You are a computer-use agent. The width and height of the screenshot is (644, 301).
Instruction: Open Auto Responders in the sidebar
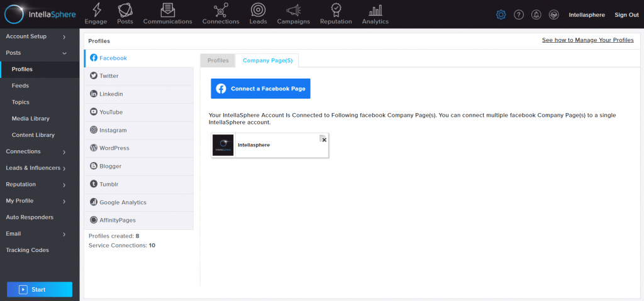[x=40, y=217]
